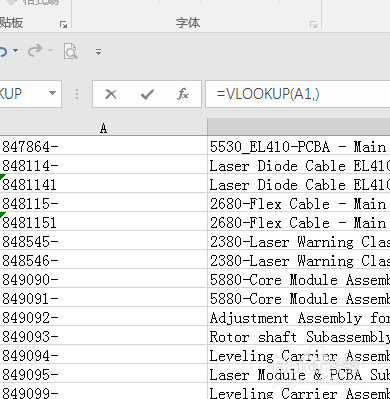The height and width of the screenshot is (399, 390).
Task: Select cell containing 8481151
Action: [x=103, y=221]
